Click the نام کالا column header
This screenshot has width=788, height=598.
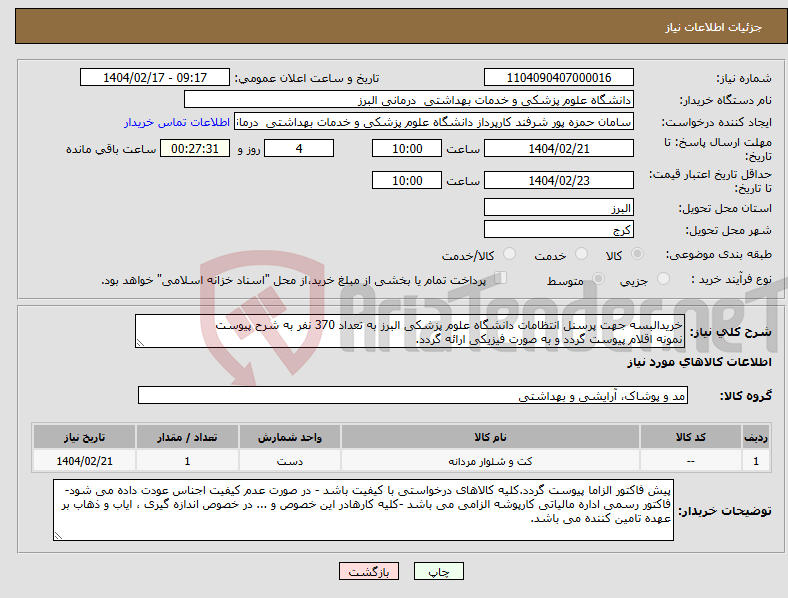point(490,437)
